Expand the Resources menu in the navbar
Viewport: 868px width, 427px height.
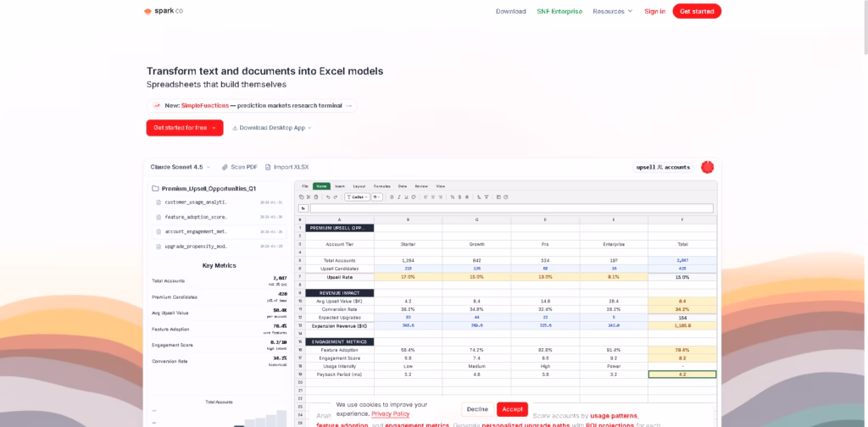[x=612, y=11]
